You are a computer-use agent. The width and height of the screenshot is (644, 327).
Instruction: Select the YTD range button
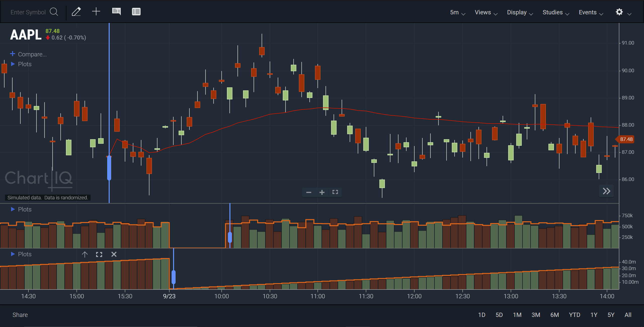coord(574,315)
